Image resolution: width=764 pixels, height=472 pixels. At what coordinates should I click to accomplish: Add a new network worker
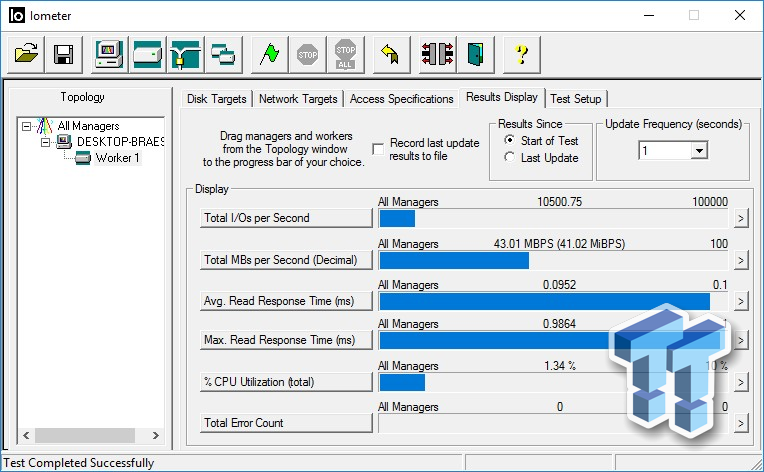coord(185,54)
